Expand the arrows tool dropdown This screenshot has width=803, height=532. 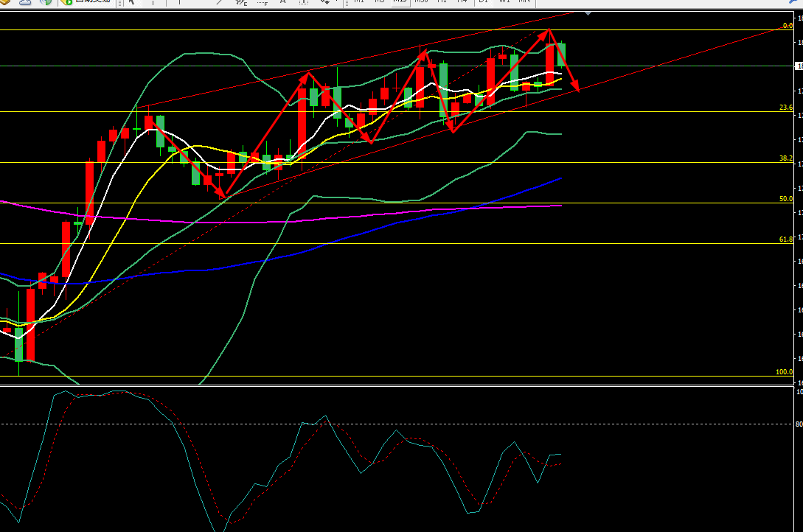(x=337, y=1)
